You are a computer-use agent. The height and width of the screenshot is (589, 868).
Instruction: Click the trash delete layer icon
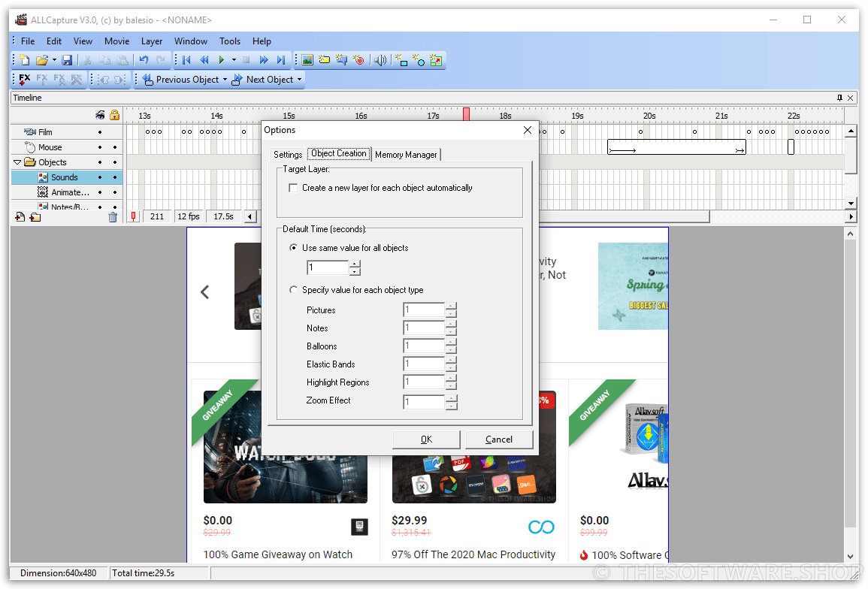tap(113, 217)
